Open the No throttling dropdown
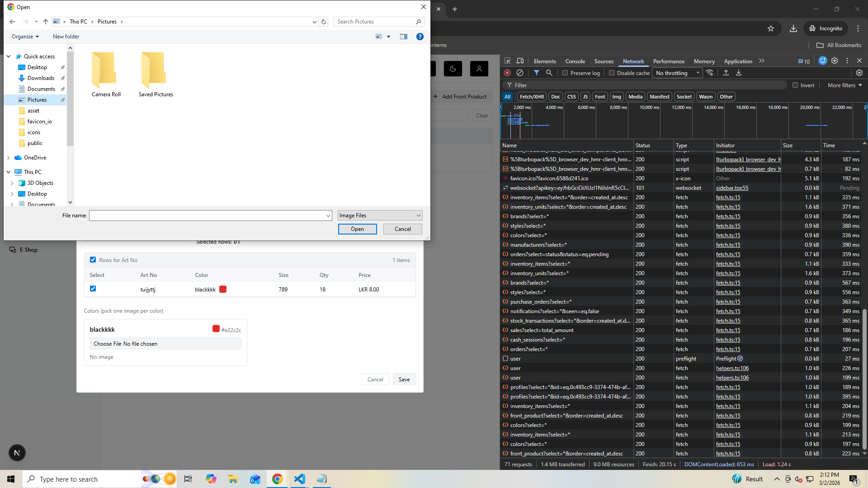 tap(677, 73)
